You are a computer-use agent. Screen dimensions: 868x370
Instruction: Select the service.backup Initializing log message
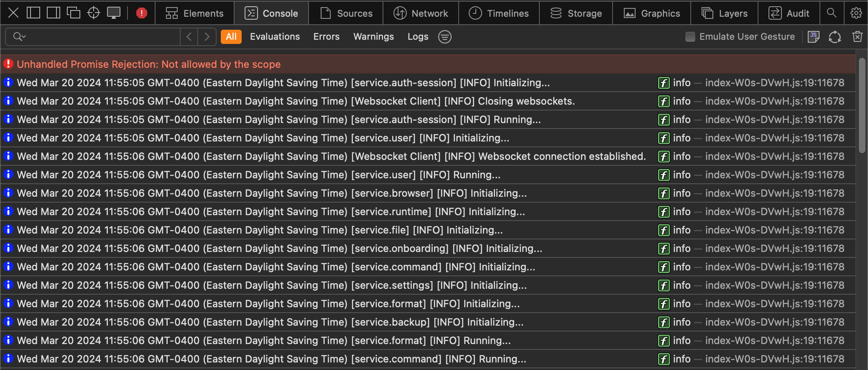tap(270, 322)
